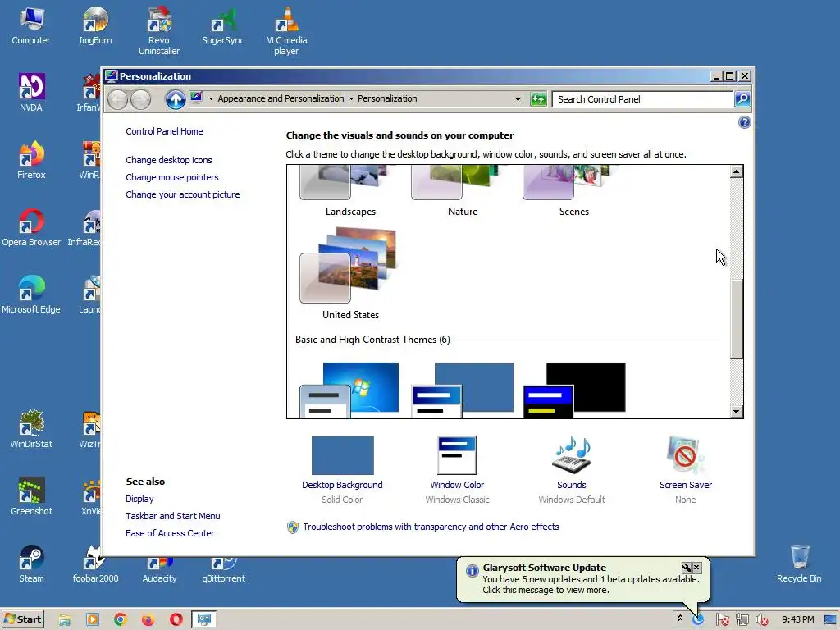The image size is (840, 630).
Task: Click the taskbar clock showing 9:43 PM
Action: click(x=797, y=619)
